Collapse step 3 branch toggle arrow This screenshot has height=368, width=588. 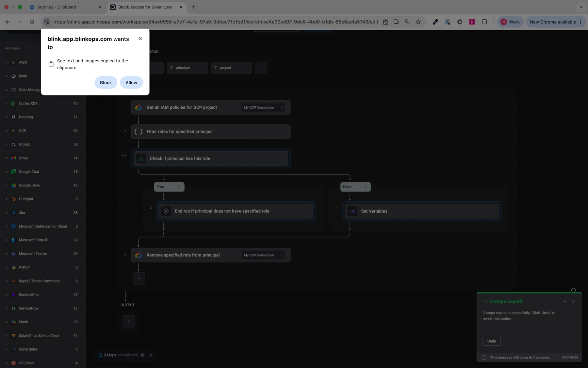click(x=122, y=156)
